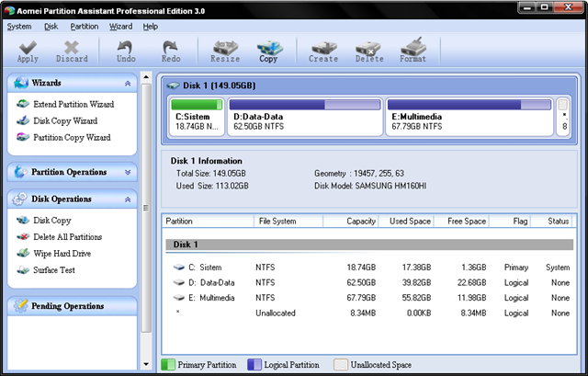
Task: Click the Pending Operations panel header
Action: 72,306
